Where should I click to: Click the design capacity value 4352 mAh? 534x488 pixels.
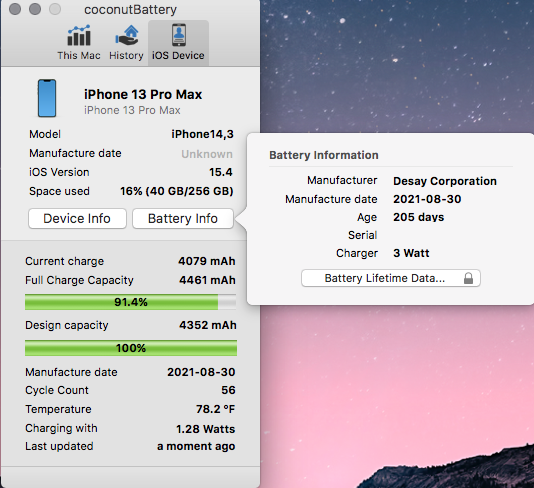pos(208,325)
